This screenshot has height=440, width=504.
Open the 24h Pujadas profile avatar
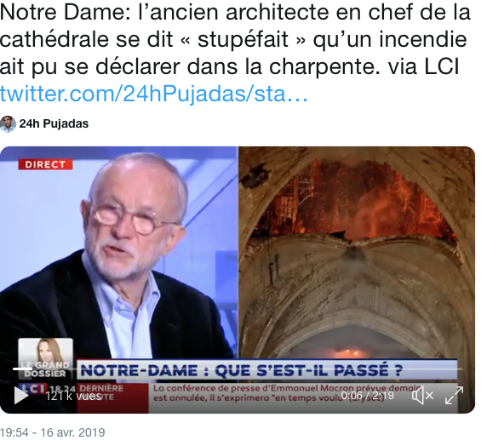[8, 124]
